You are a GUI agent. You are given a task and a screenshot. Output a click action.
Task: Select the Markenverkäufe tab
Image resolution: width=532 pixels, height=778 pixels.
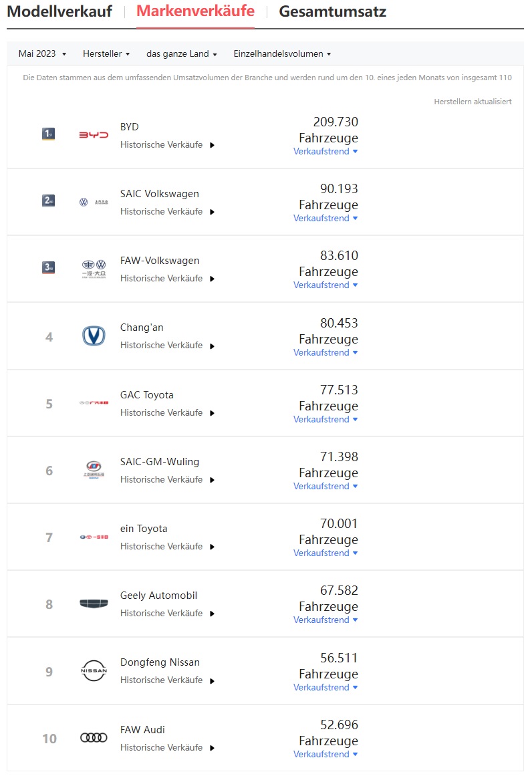[195, 11]
